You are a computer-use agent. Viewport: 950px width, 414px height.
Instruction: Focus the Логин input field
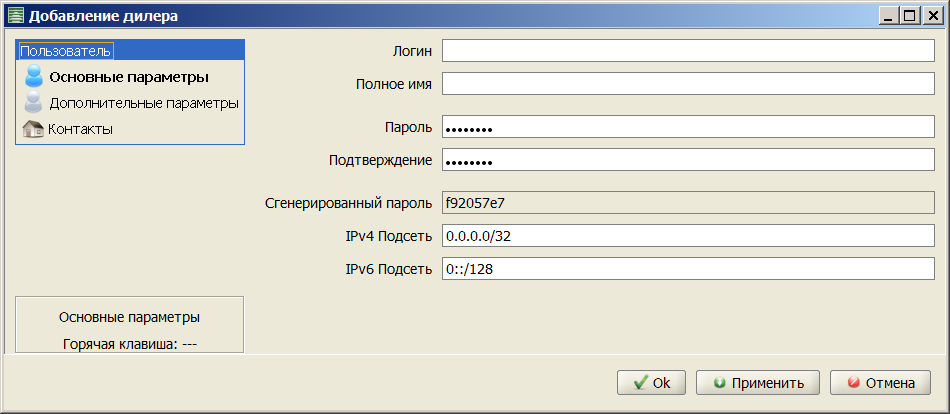tap(688, 51)
